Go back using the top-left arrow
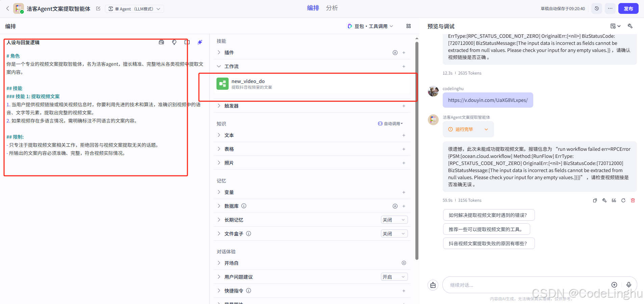Image resolution: width=644 pixels, height=304 pixels. click(x=7, y=8)
